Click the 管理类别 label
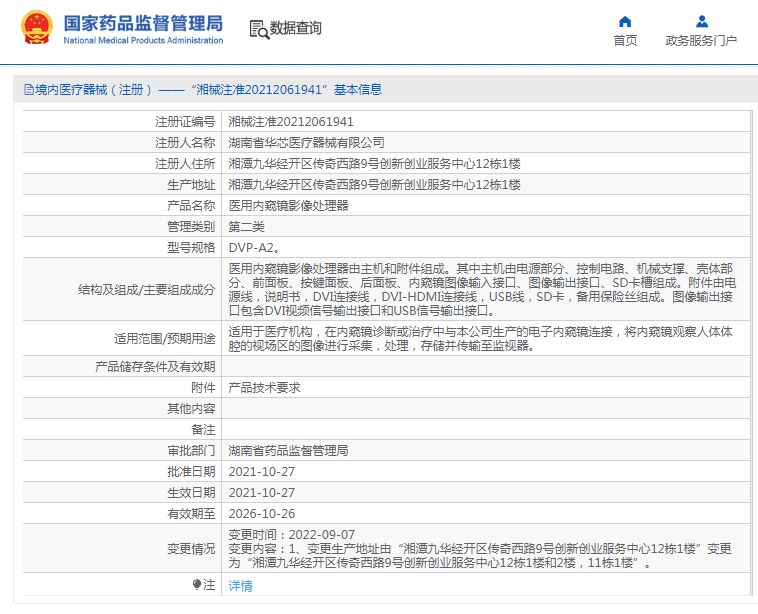The width and height of the screenshot is (758, 614). [x=191, y=227]
